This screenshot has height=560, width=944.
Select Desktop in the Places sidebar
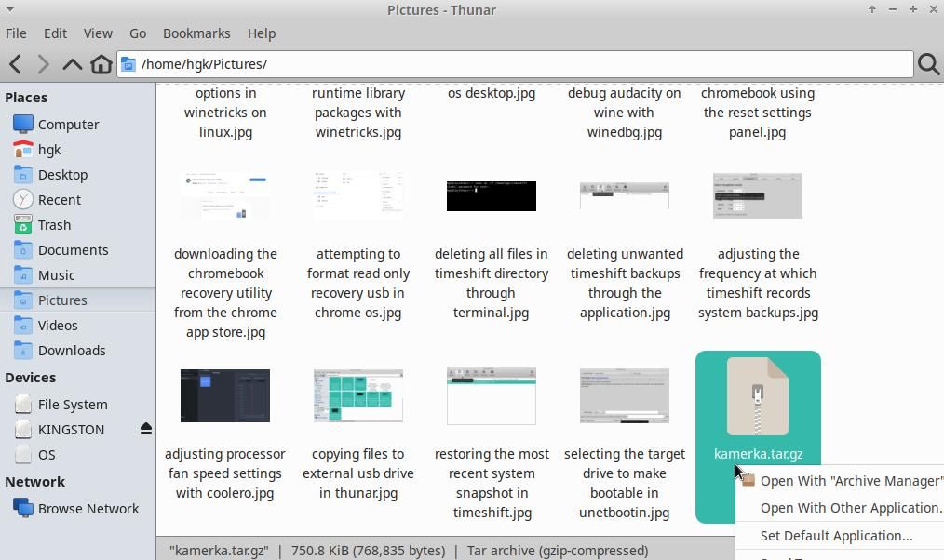point(62,174)
